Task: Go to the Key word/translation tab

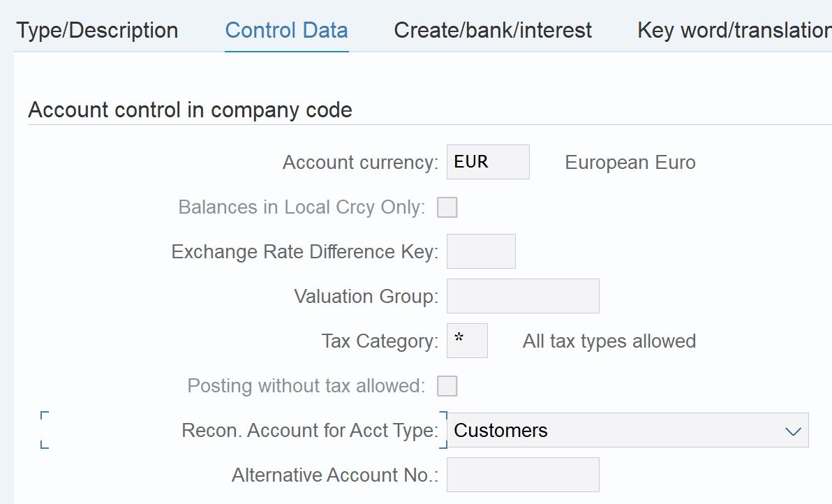Action: [733, 31]
